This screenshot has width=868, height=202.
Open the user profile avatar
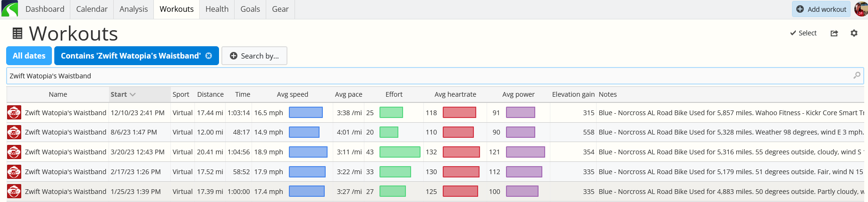(x=861, y=9)
